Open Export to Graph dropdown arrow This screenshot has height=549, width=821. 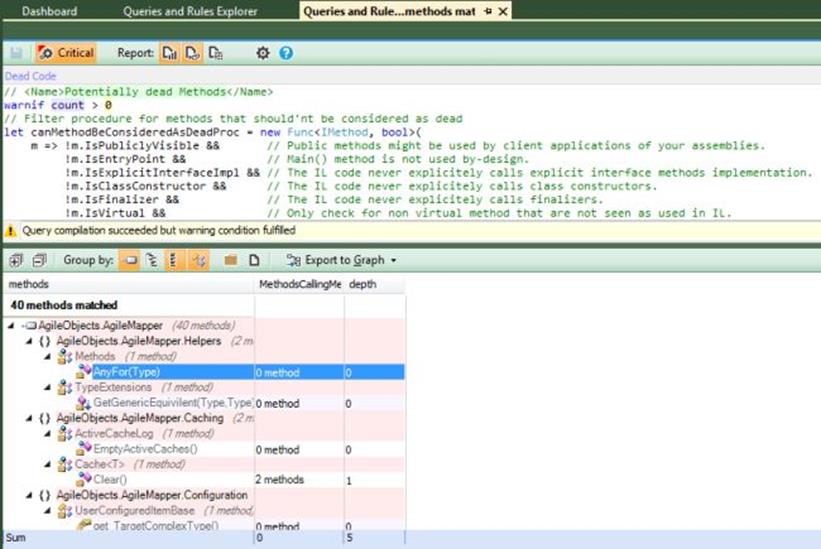point(394,260)
